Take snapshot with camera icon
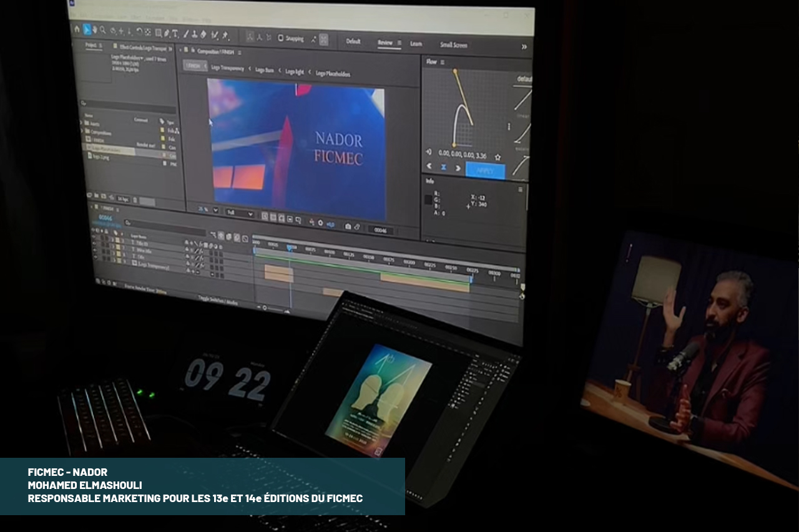The height and width of the screenshot is (532, 799). pyautogui.click(x=348, y=227)
